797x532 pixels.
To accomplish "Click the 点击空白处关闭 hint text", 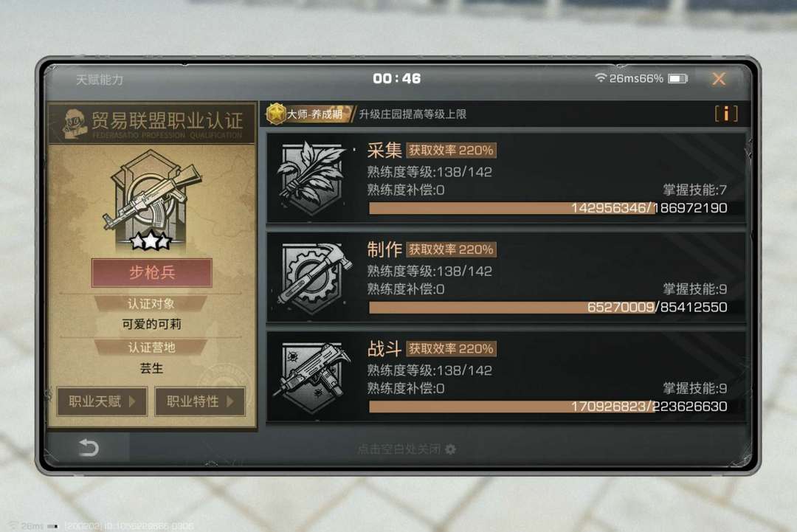I will click(x=399, y=449).
